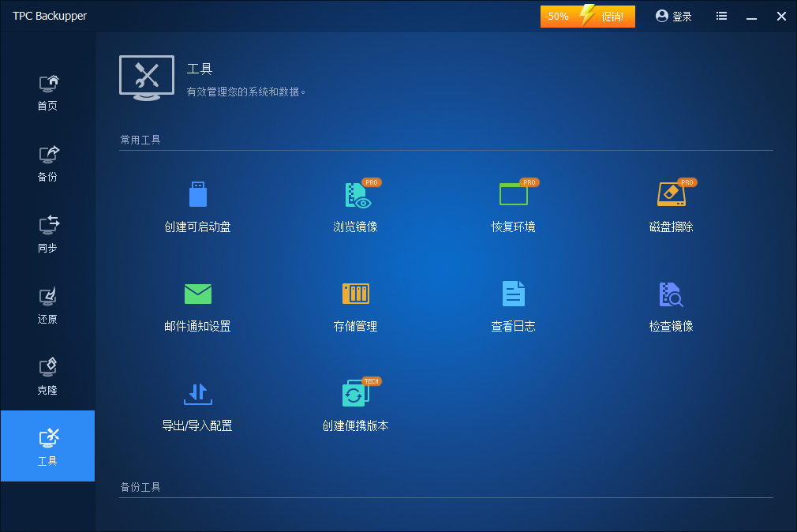
Task: Close the TPC Backupper window
Action: point(782,17)
